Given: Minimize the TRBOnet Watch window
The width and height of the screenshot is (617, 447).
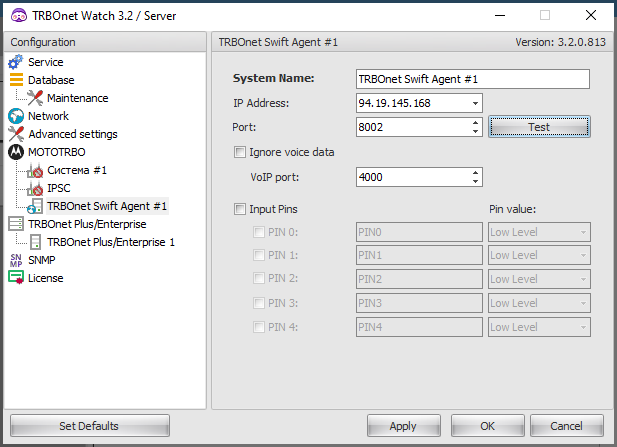Looking at the screenshot, I should [x=500, y=16].
